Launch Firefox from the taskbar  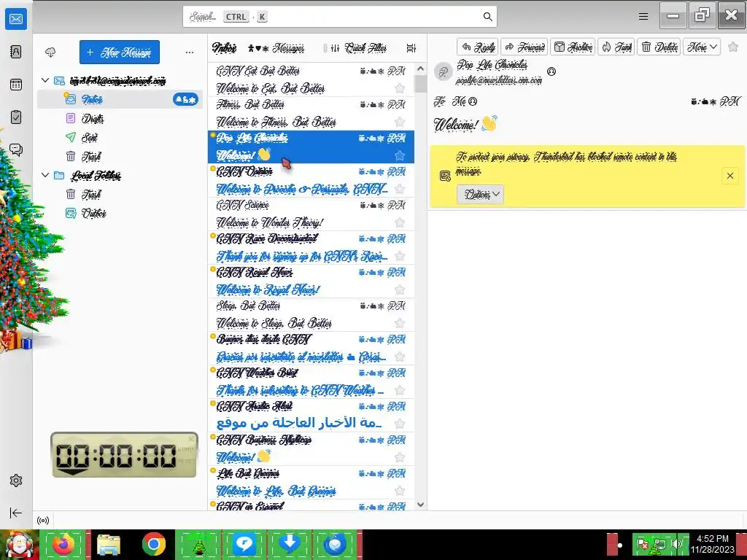[x=64, y=544]
